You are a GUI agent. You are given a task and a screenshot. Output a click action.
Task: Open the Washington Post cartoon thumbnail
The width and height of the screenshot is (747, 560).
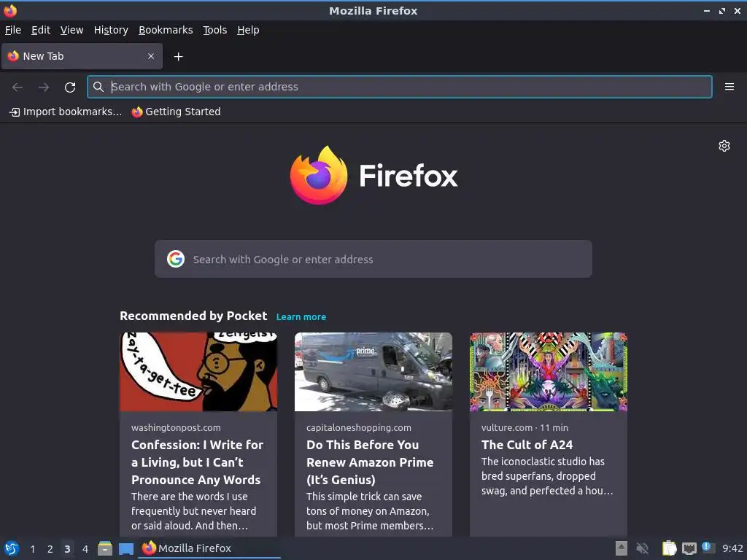[198, 372]
